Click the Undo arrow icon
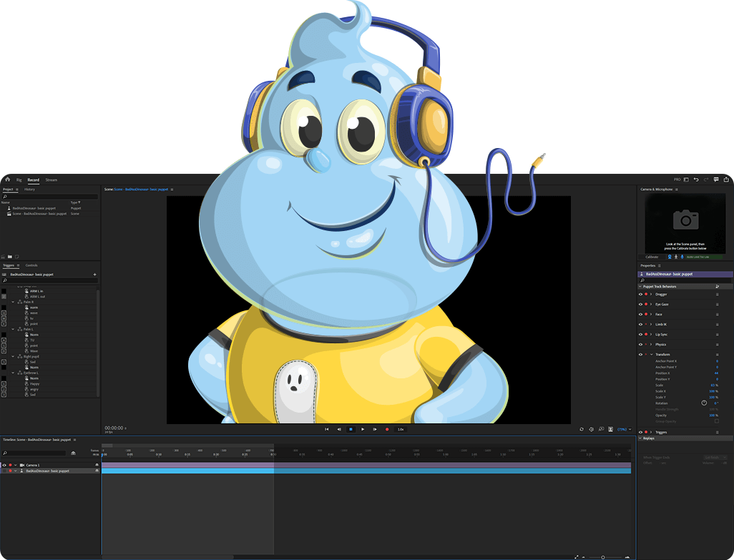This screenshot has height=560, width=734. [x=696, y=180]
